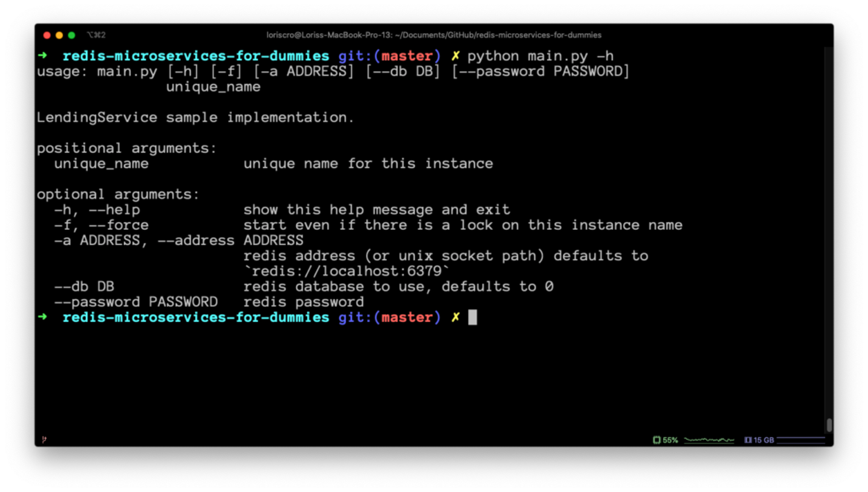Click the vertical scrollbar thumb
Image resolution: width=868 pixels, height=492 pixels.
point(829,425)
